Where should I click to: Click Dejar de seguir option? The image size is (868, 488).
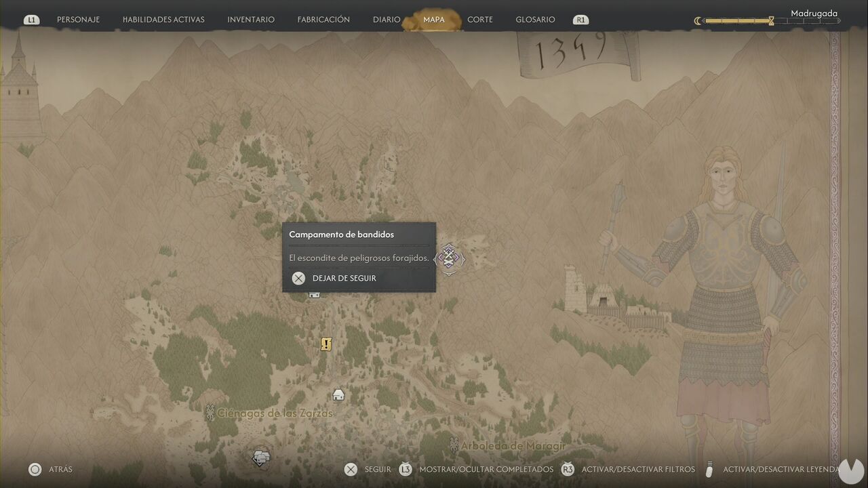click(344, 278)
